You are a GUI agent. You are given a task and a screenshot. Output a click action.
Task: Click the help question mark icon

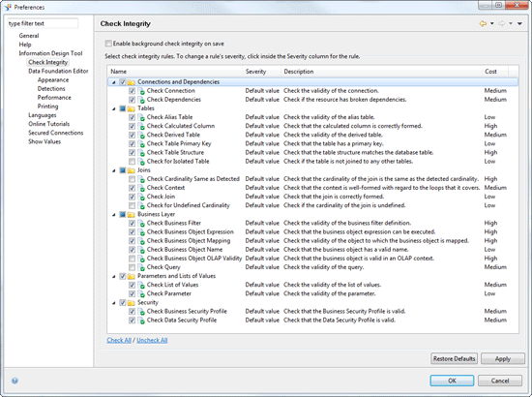tap(15, 381)
